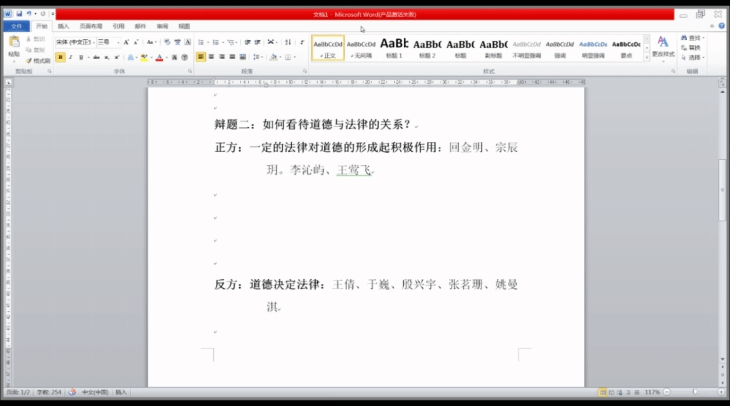Open Word Help question mark icon
730x407 pixels.
[x=723, y=26]
